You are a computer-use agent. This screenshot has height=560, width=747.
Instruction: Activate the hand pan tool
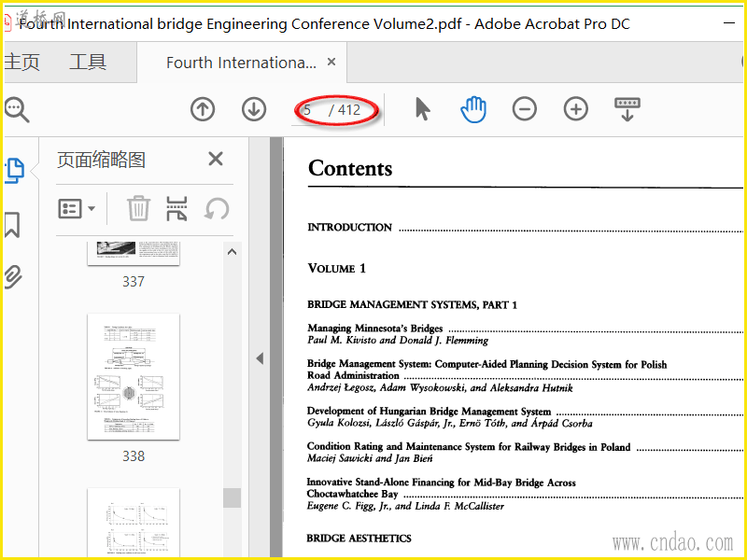(473, 109)
